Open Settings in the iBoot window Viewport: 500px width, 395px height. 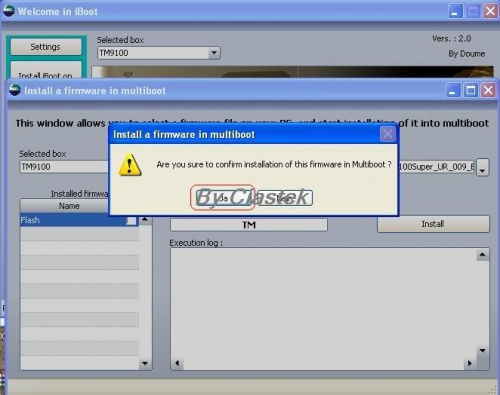[x=46, y=47]
